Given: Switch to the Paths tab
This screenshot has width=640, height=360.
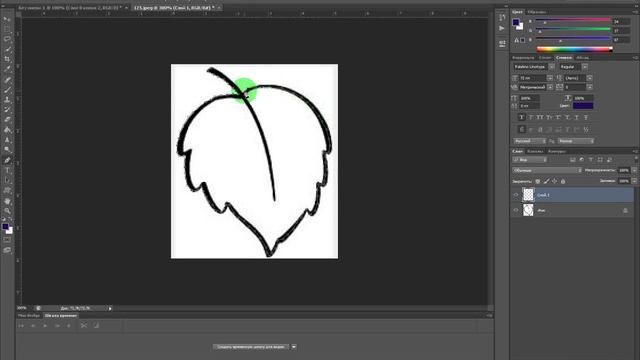Looking at the screenshot, I should coord(557,151).
